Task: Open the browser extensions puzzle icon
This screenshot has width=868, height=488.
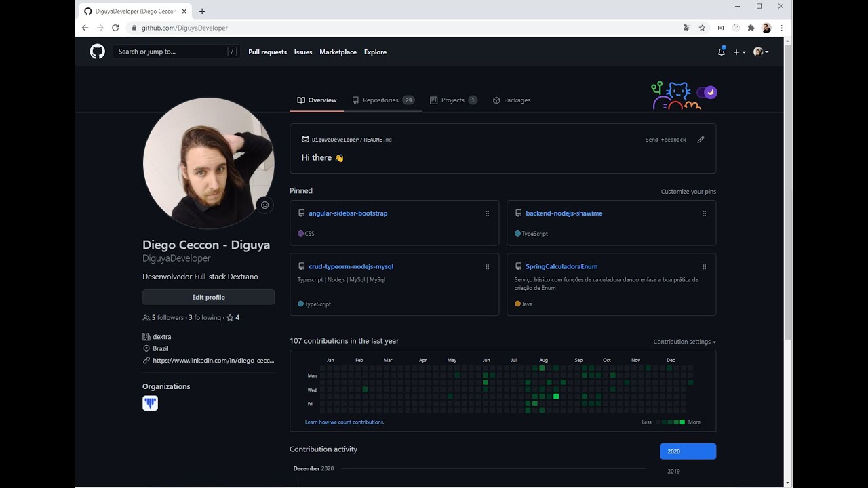Action: click(x=751, y=28)
